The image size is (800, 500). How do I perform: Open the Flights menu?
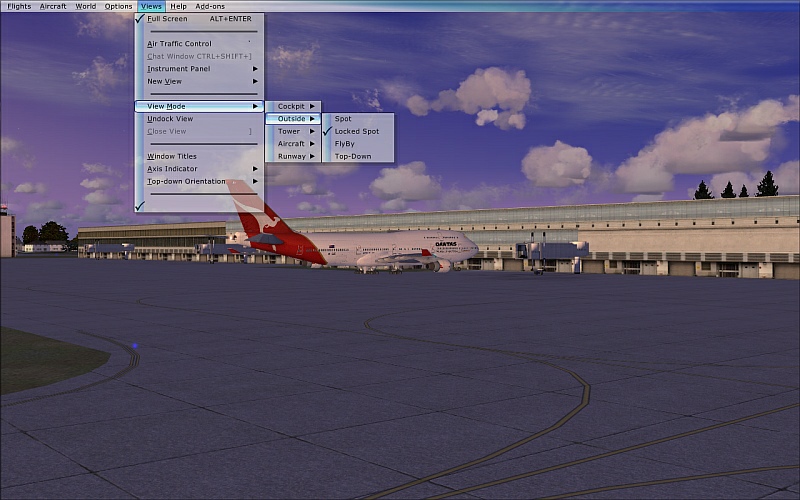pyautogui.click(x=19, y=6)
